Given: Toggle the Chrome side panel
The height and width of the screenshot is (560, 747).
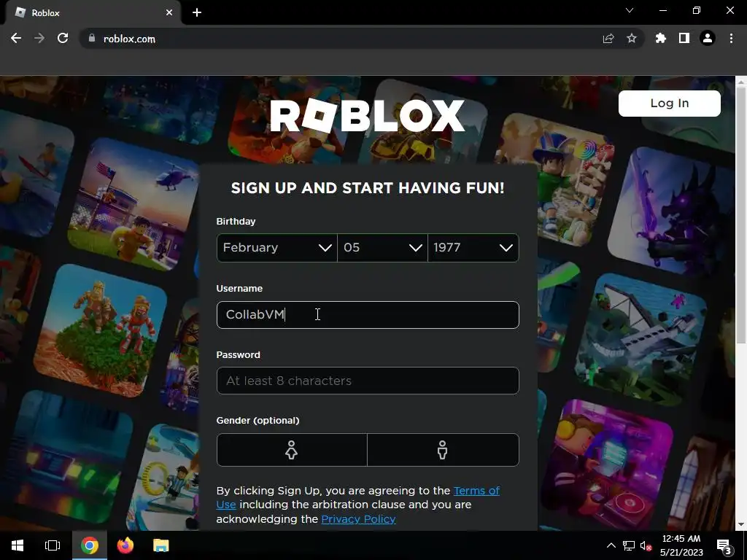Looking at the screenshot, I should point(684,39).
